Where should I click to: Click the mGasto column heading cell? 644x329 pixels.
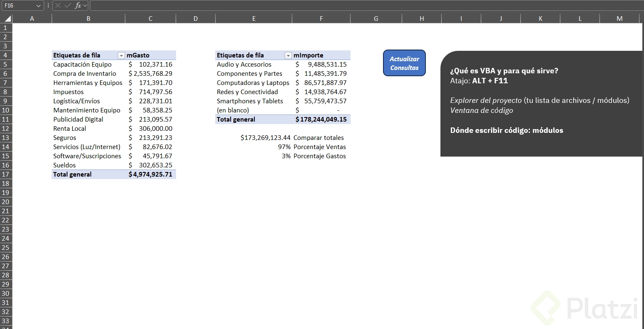coord(150,55)
